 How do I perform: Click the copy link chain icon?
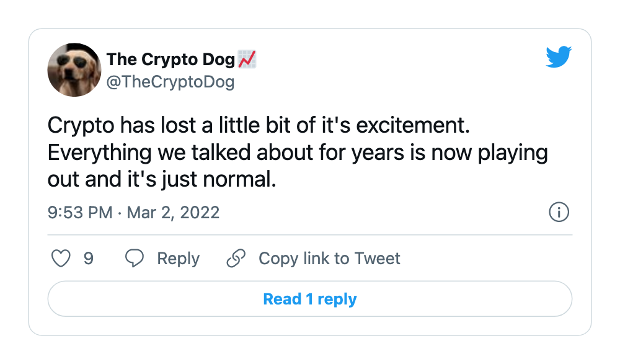point(236,258)
